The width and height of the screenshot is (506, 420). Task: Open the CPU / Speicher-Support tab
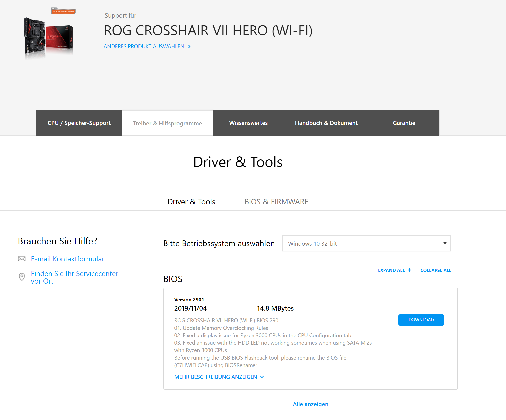(79, 123)
